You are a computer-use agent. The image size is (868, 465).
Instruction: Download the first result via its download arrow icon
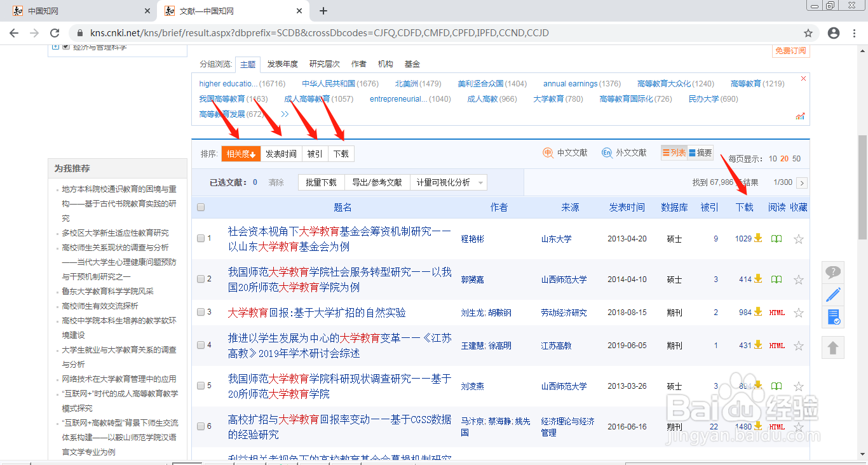(x=757, y=238)
